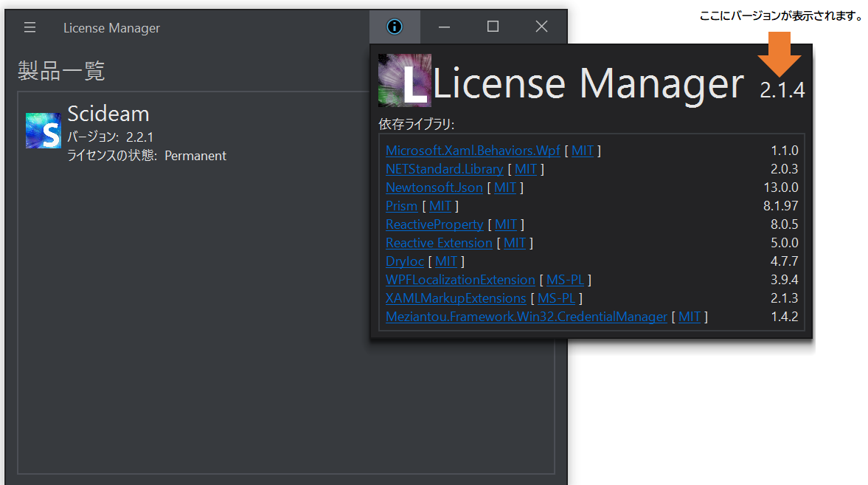Select the Scideam product icon
The image size is (868, 485).
pos(44,131)
